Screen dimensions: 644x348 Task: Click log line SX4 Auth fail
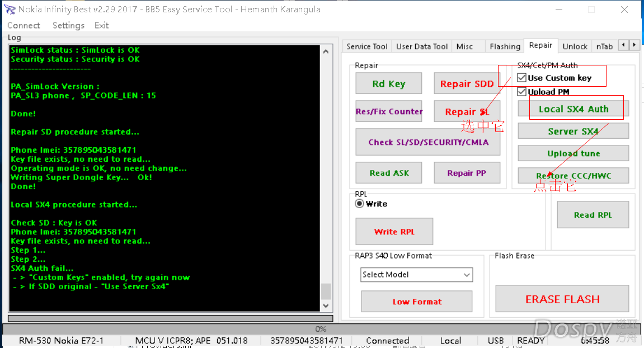(x=43, y=269)
